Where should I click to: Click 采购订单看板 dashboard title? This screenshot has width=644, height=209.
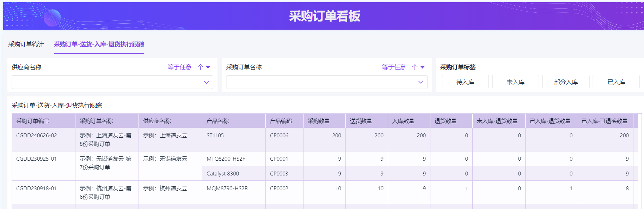(x=325, y=16)
